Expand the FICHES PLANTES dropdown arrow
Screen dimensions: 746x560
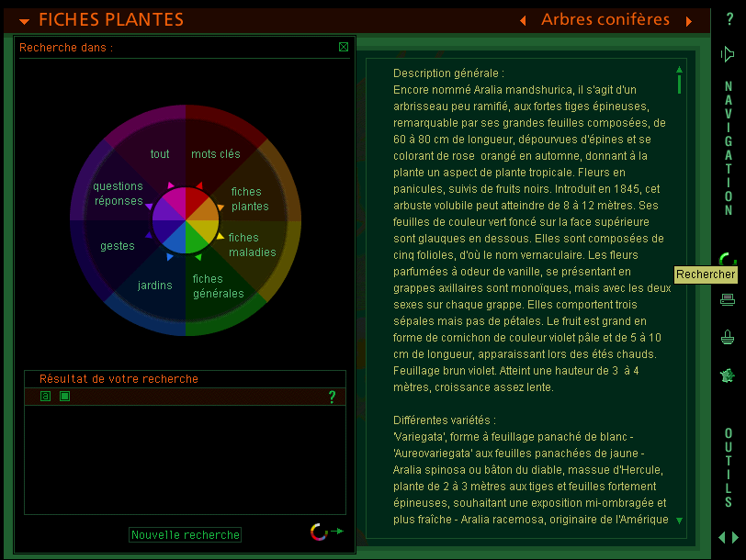[x=25, y=21]
